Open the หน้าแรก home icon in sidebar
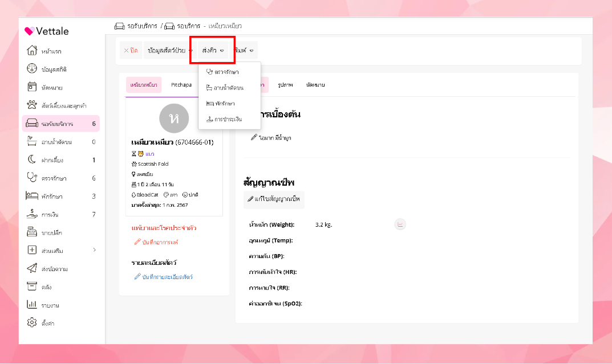Viewport: 612px width, 364px height. (32, 51)
